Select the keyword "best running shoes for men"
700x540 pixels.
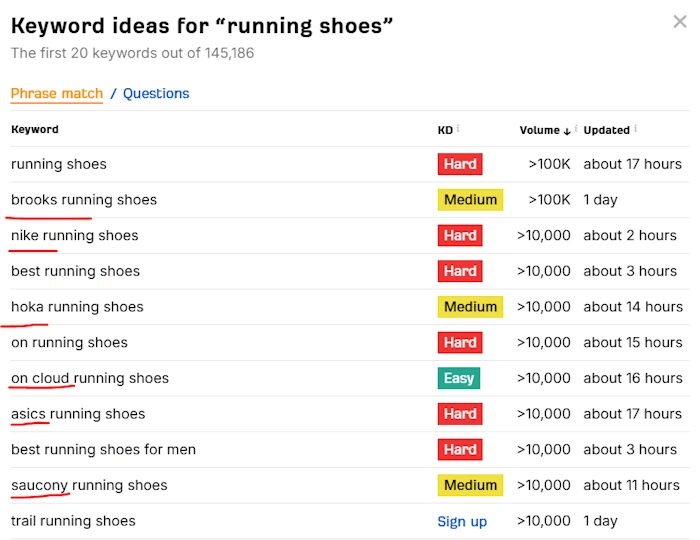pos(103,449)
